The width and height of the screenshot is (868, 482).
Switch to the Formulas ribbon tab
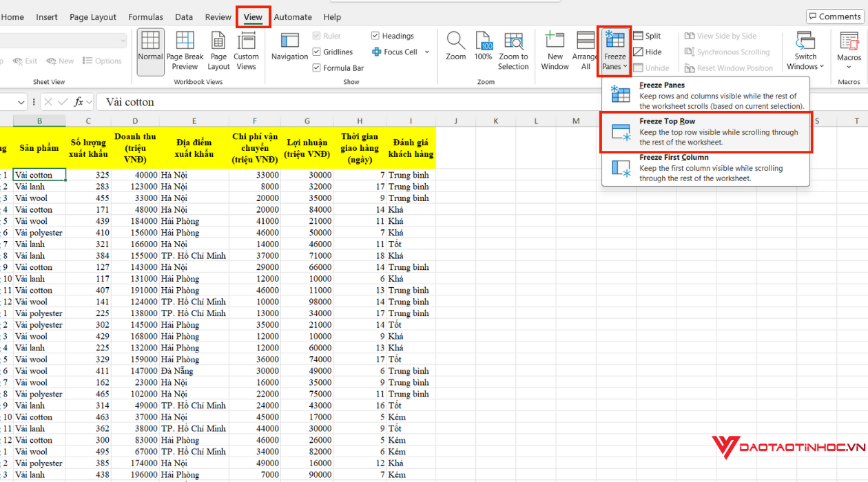pyautogui.click(x=145, y=17)
